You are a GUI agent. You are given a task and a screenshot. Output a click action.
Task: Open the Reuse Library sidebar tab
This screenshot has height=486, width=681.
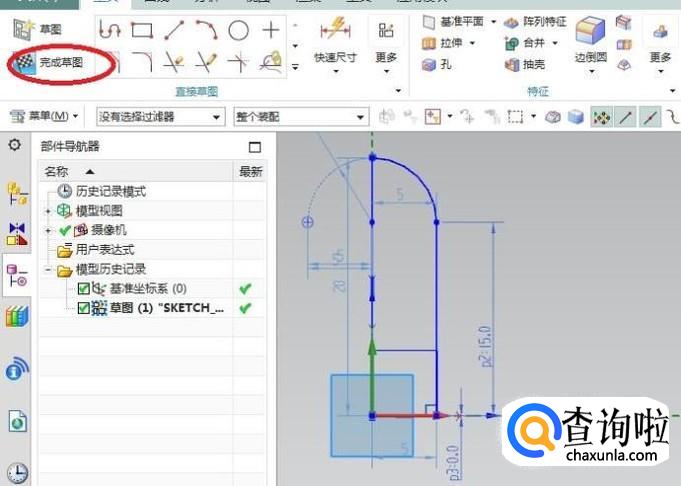point(17,316)
